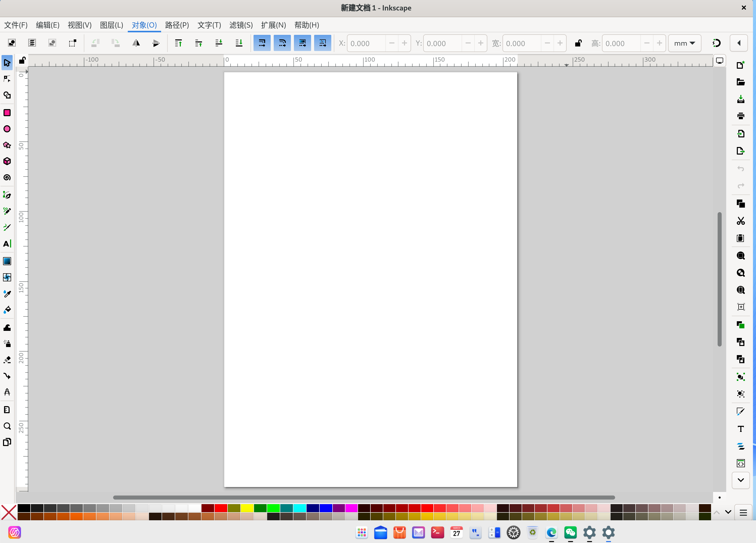Open the mm units dropdown

pos(684,43)
